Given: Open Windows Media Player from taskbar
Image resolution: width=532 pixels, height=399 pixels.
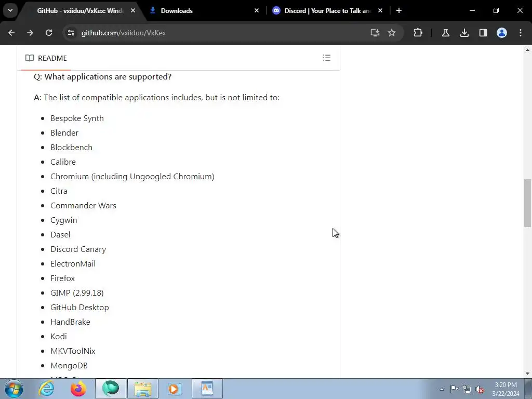Looking at the screenshot, I should [x=175, y=389].
